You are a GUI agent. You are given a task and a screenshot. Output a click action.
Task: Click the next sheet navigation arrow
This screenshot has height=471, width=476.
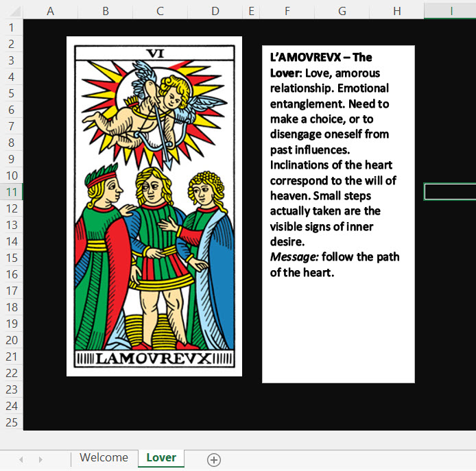(40, 459)
